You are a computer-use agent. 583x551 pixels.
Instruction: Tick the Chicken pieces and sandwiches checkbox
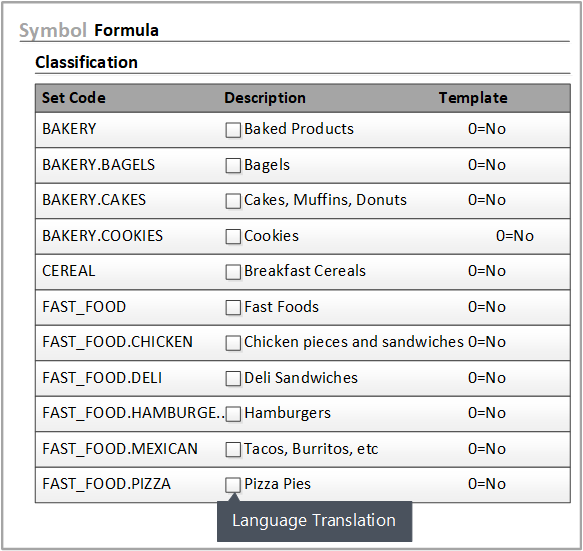coord(233,343)
